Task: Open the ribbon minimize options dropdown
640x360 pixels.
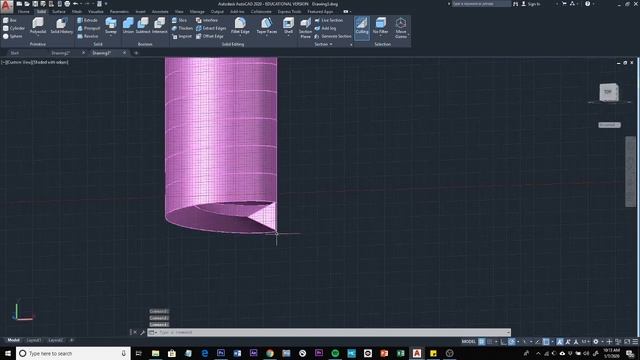Action: (x=350, y=11)
